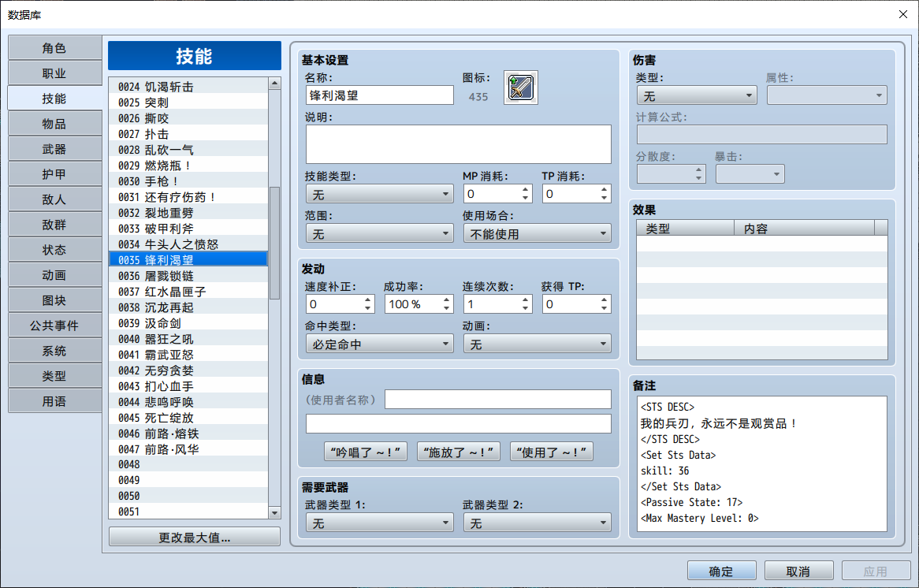The width and height of the screenshot is (919, 588).
Task: Click the skill list scroll-up arrow
Action: [x=274, y=84]
